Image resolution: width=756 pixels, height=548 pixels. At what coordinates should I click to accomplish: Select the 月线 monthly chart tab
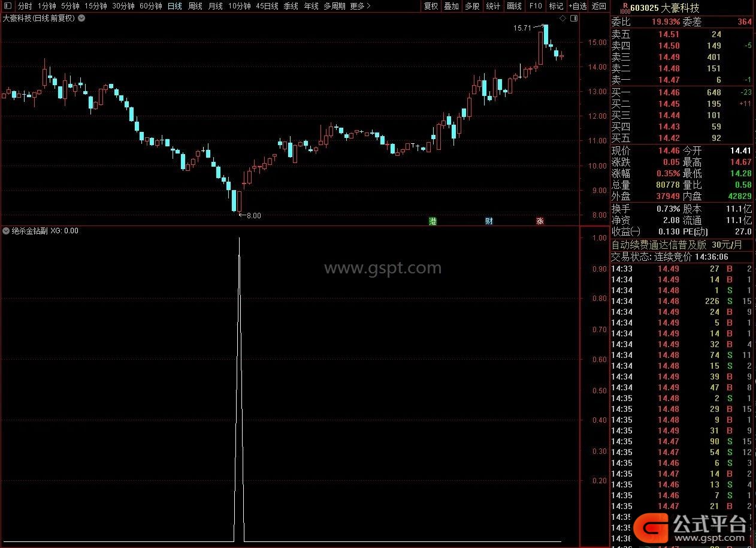pos(216,6)
